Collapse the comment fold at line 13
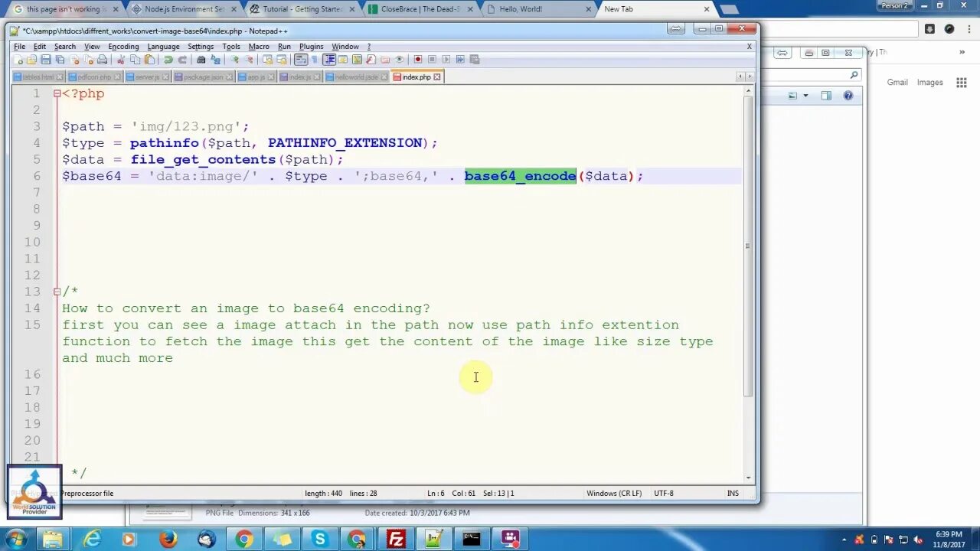This screenshot has width=980, height=551. click(x=57, y=292)
